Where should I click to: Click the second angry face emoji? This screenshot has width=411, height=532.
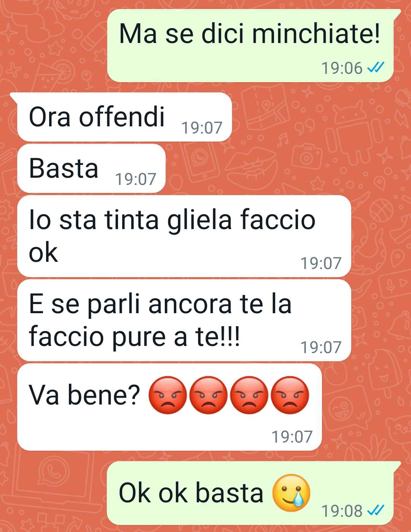(208, 395)
